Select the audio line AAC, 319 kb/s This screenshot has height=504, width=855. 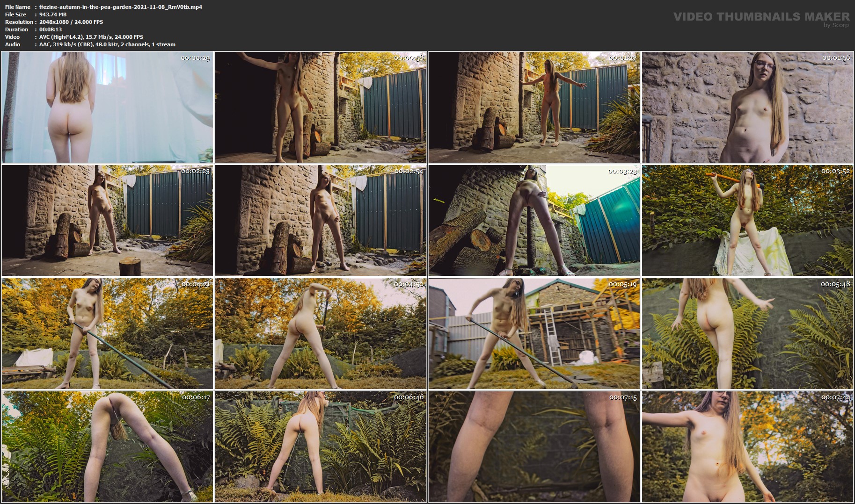pyautogui.click(x=107, y=44)
